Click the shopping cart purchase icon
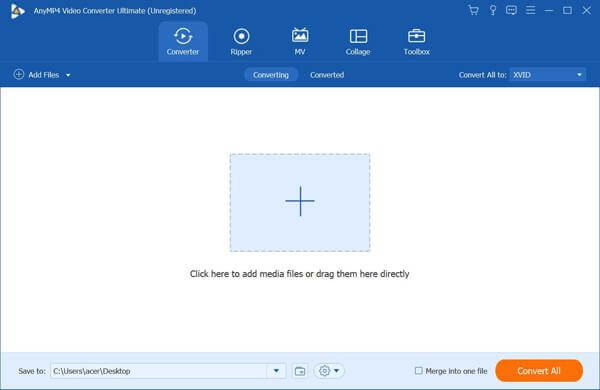600x390 pixels. [x=473, y=10]
